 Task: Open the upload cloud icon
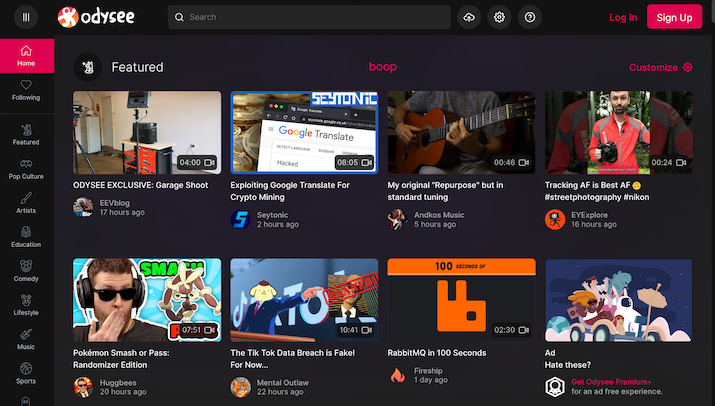[469, 17]
